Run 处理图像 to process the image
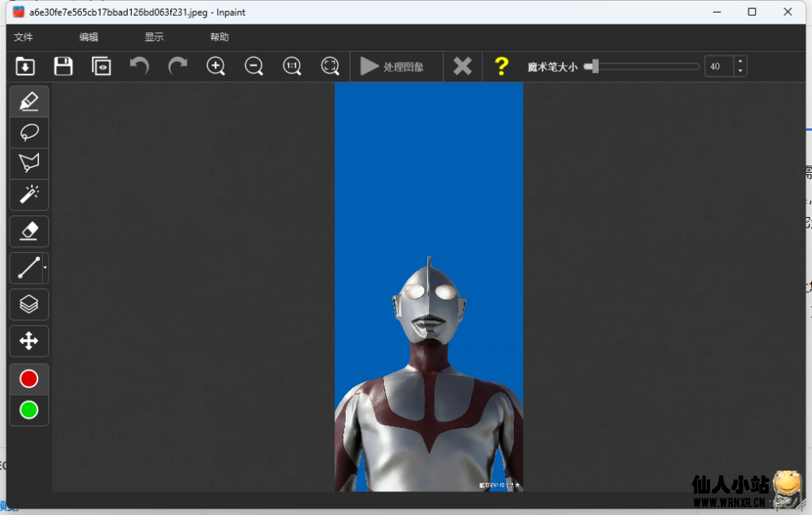812x515 pixels. 395,66
